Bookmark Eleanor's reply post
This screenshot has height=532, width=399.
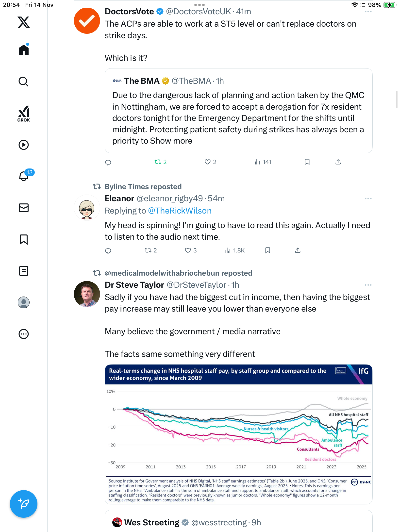point(268,250)
